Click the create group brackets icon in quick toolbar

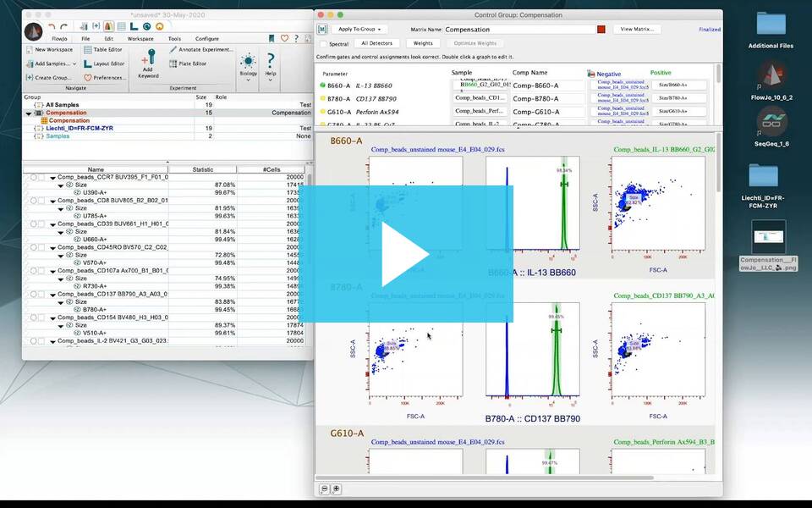[x=96, y=26]
